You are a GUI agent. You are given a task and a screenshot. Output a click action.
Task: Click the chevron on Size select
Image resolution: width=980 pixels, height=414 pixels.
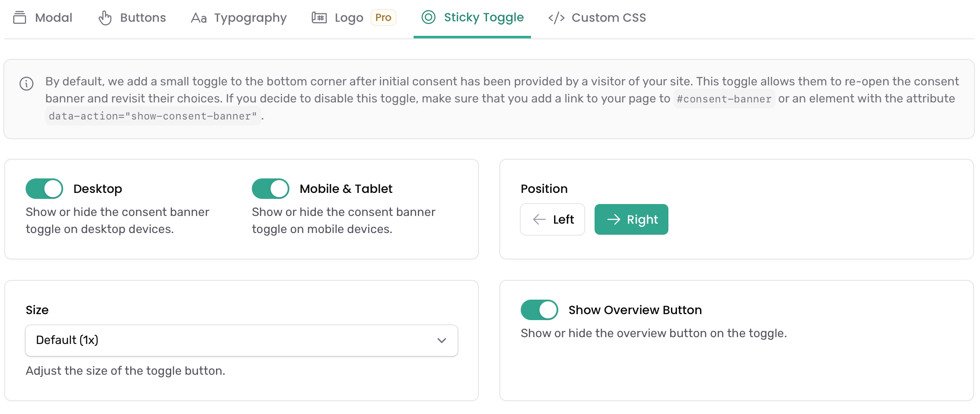point(442,341)
